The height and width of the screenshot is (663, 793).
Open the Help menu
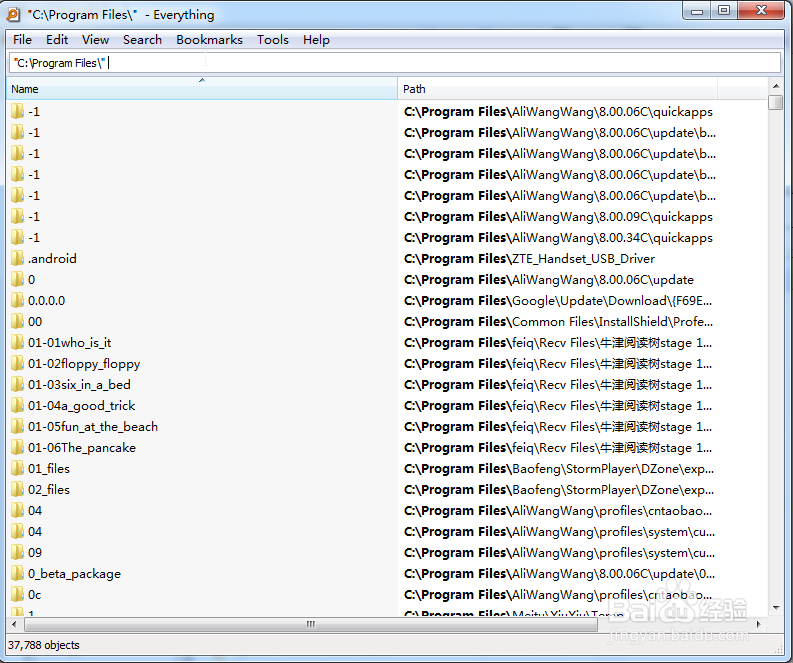coord(316,39)
